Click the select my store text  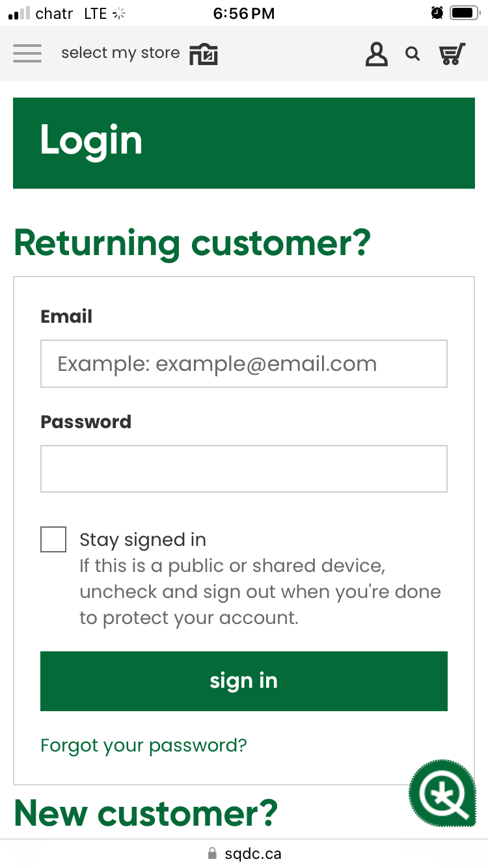click(120, 53)
